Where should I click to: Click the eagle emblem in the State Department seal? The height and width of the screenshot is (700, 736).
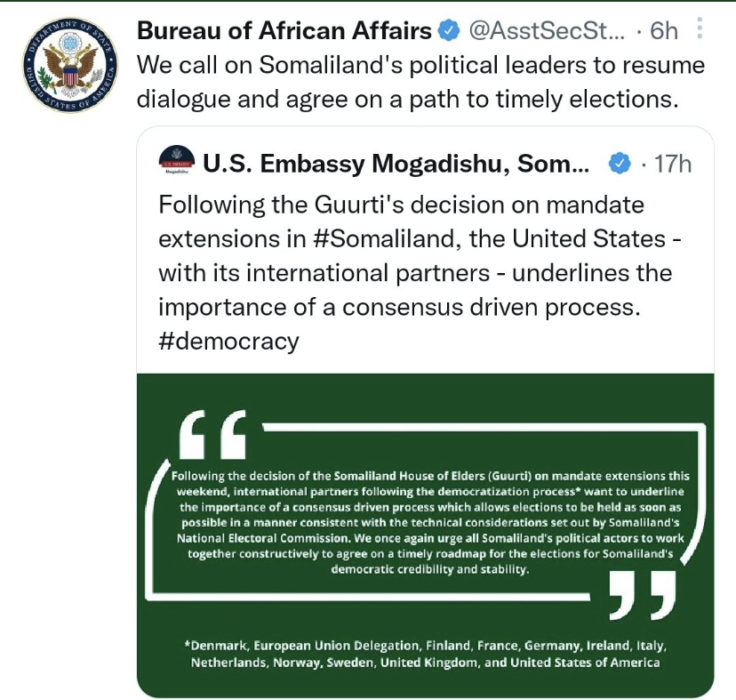[70, 66]
